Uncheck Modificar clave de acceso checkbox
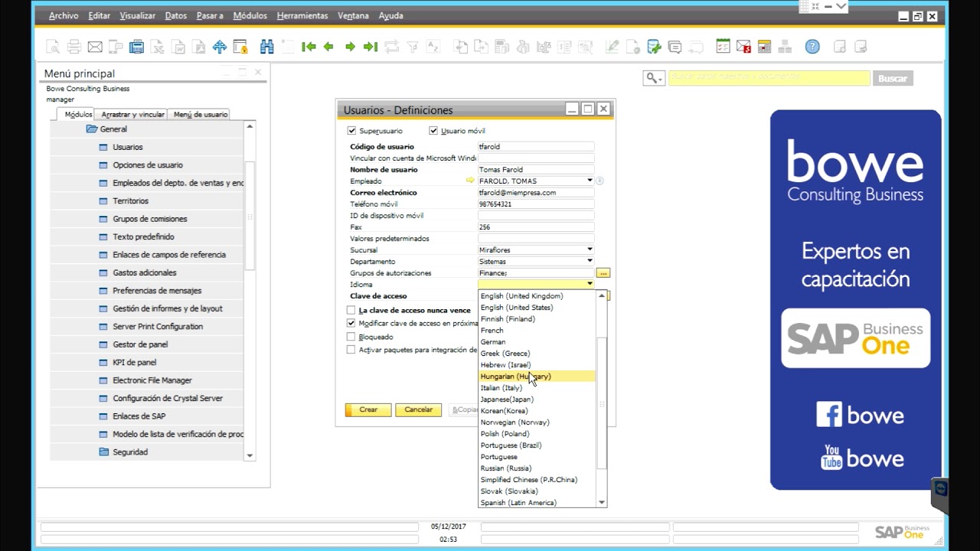980x551 pixels. tap(351, 324)
